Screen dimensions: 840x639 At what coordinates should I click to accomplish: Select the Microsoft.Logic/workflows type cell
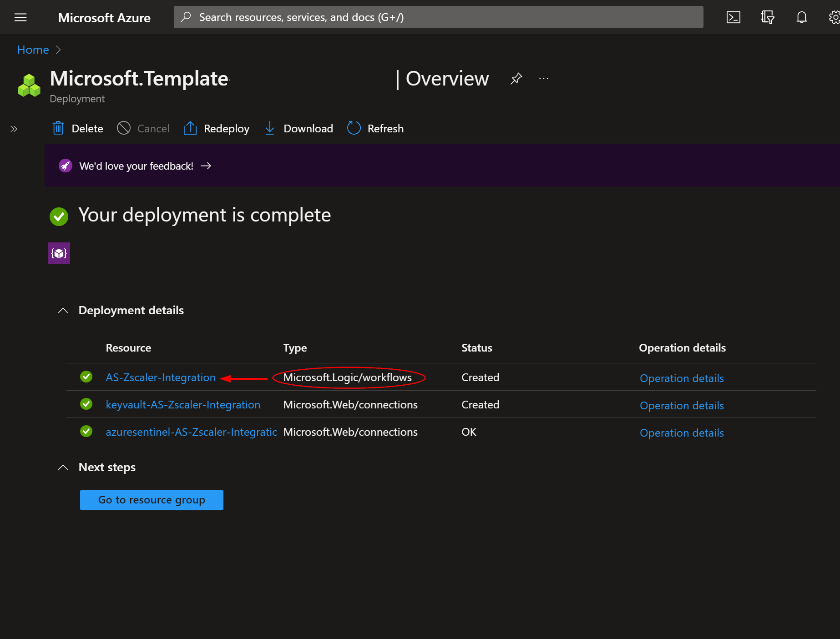(x=348, y=377)
